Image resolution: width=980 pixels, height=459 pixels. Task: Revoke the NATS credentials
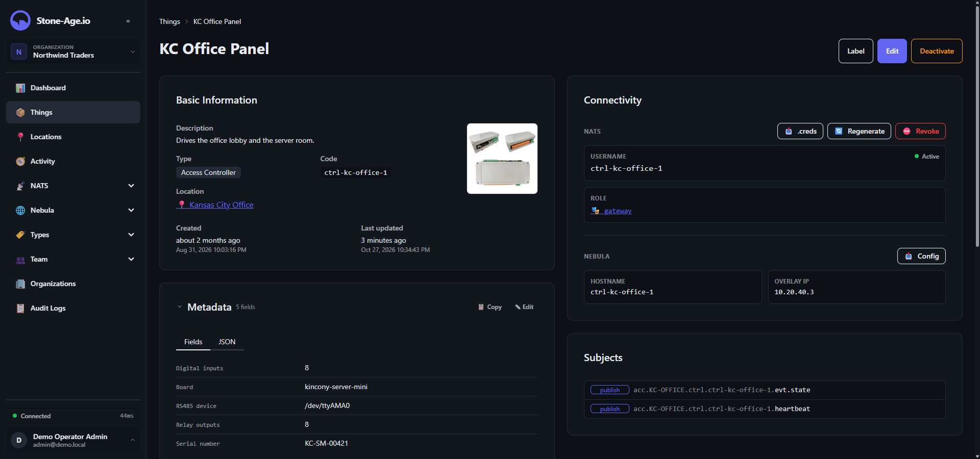[x=920, y=131]
